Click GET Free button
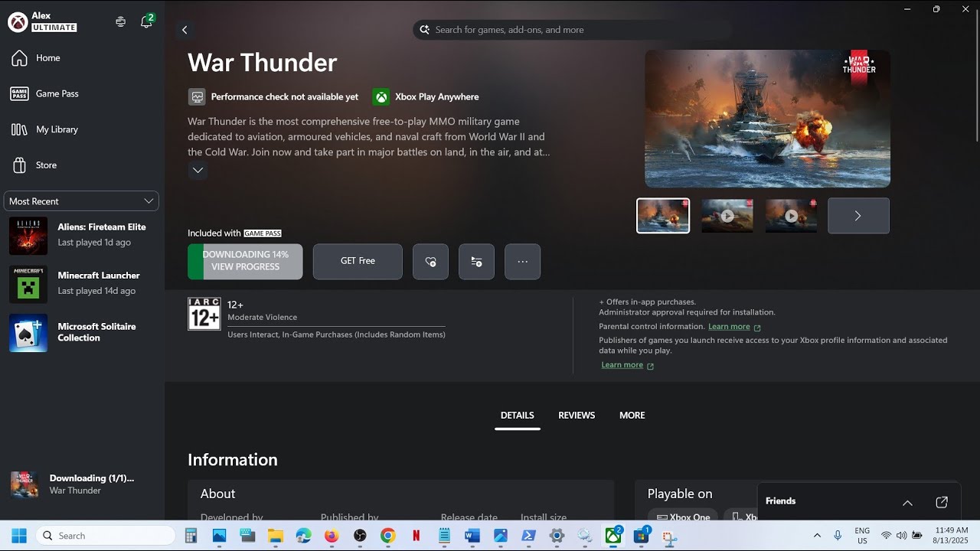980x551 pixels. [x=358, y=262]
